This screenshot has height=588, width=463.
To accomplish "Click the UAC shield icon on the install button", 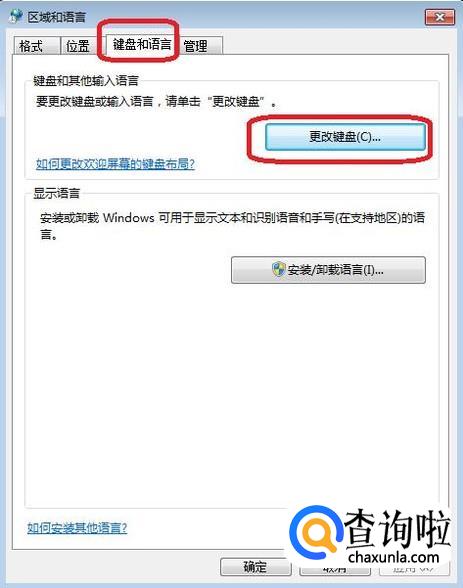I will pyautogui.click(x=279, y=269).
